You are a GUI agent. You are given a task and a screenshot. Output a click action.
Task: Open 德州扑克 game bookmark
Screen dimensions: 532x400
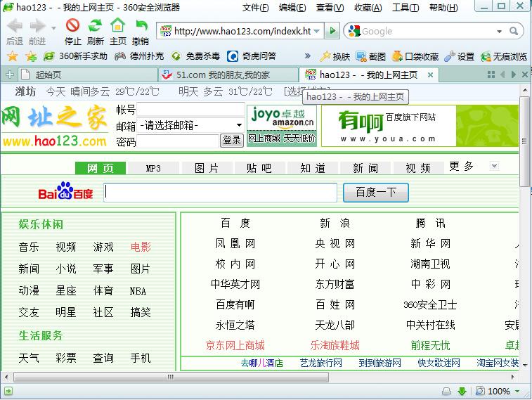click(x=139, y=56)
